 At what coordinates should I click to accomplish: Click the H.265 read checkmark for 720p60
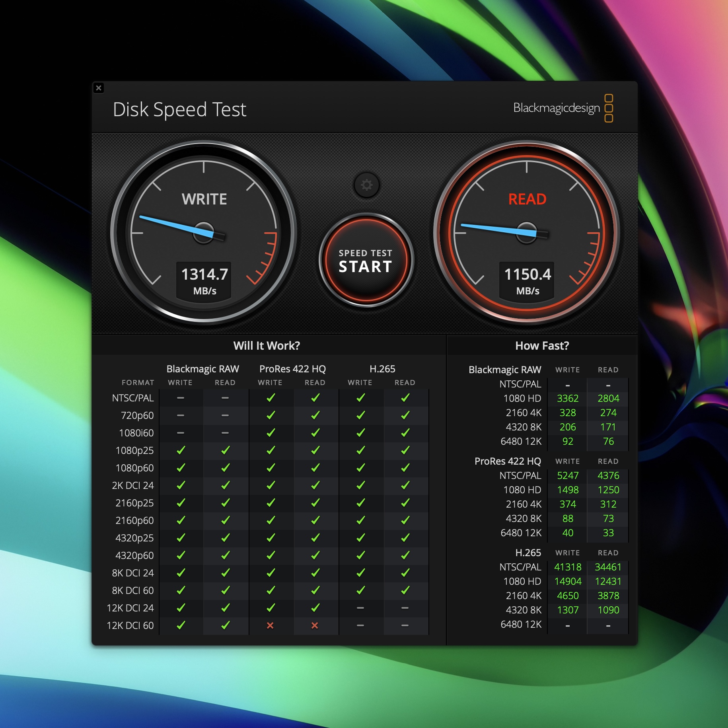click(x=405, y=415)
